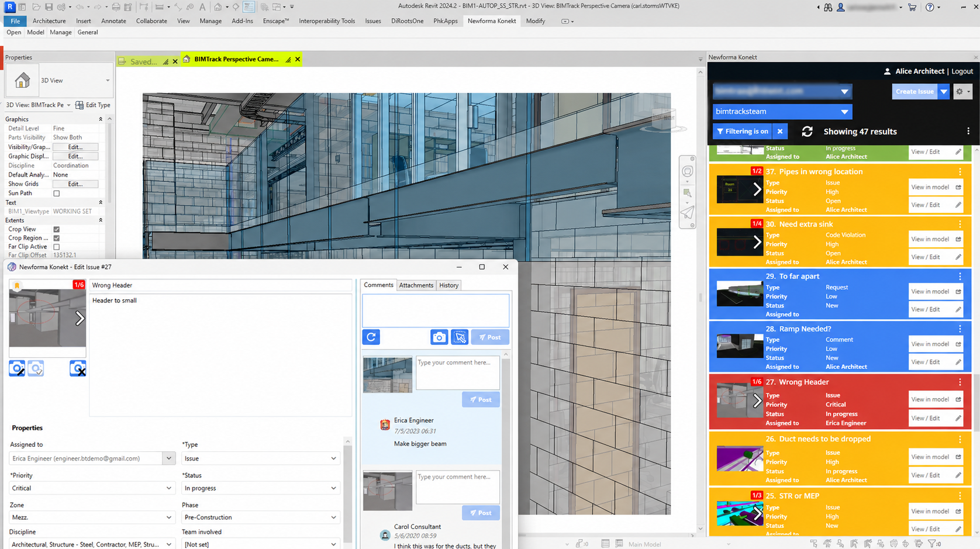This screenshot has height=549, width=980.
Task: Open the help question mark icon in title bar
Action: [x=930, y=7]
